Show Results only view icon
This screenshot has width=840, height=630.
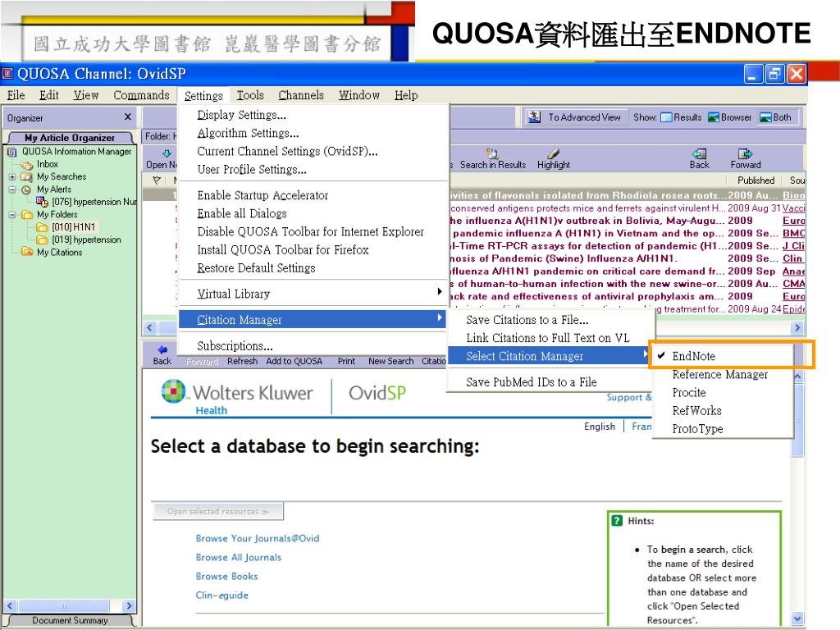point(666,117)
